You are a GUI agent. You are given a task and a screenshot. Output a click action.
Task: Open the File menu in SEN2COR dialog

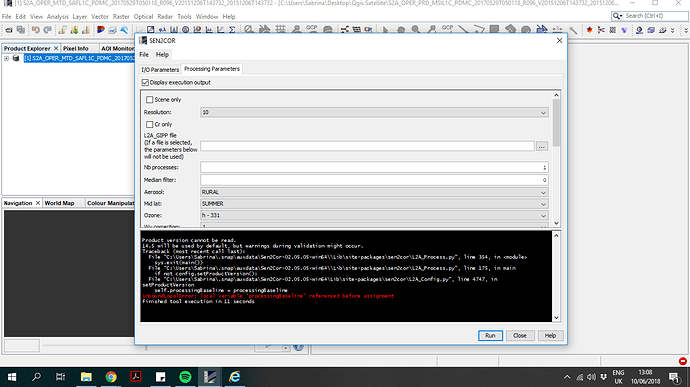[x=144, y=55]
